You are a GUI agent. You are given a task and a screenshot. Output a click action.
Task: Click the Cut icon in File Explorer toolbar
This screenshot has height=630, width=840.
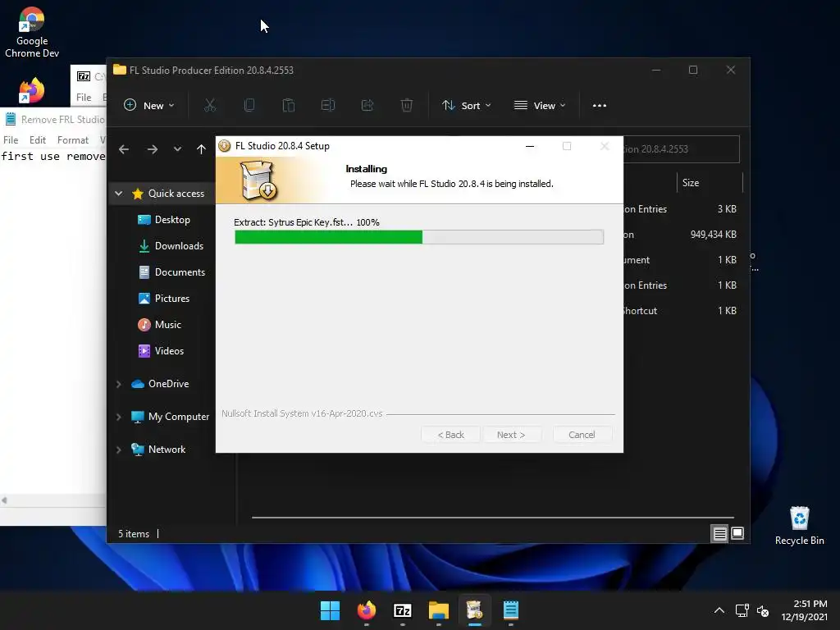210,106
